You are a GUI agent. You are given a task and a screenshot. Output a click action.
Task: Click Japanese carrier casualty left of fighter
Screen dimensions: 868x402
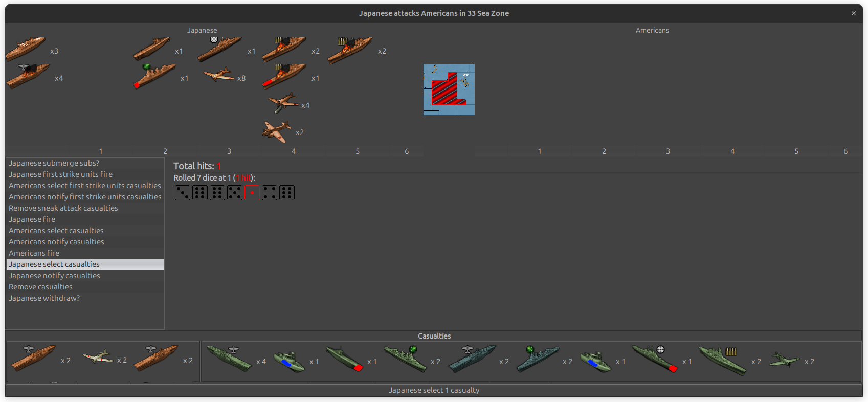coord(33,358)
